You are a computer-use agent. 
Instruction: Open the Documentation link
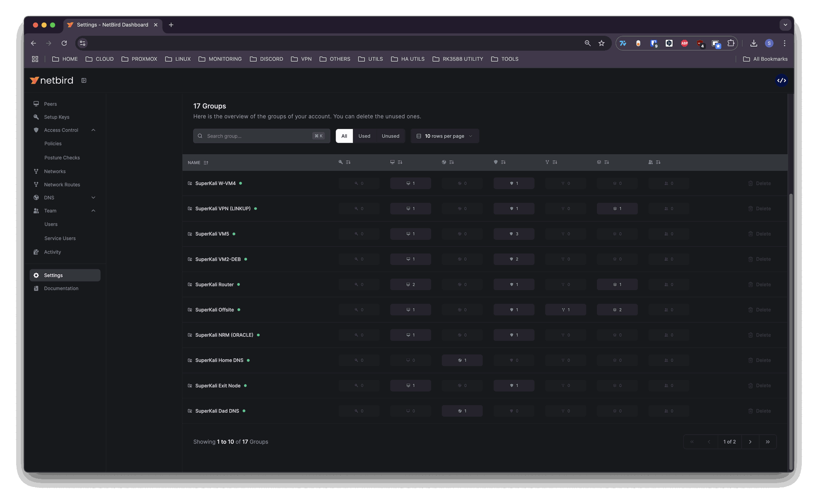pos(60,288)
